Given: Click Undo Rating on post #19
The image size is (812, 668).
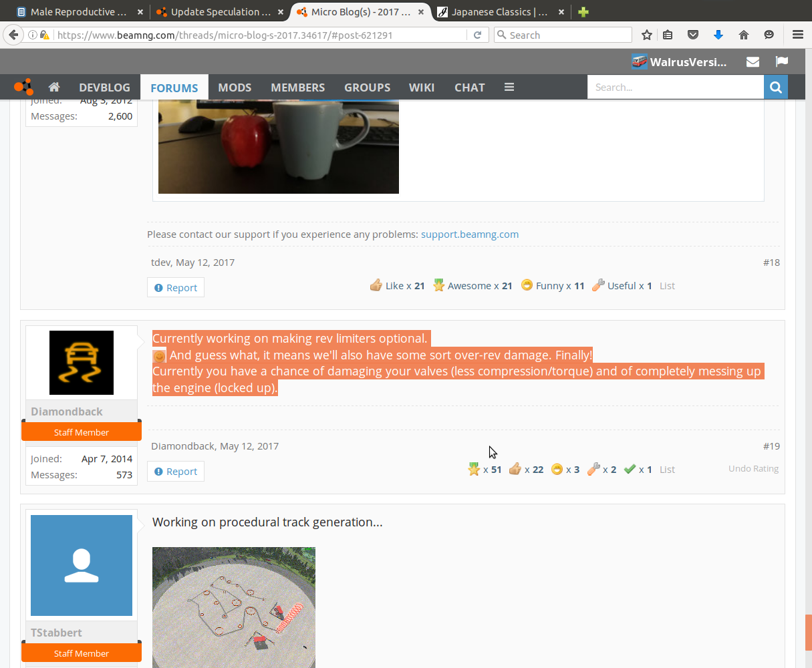Looking at the screenshot, I should point(753,468).
